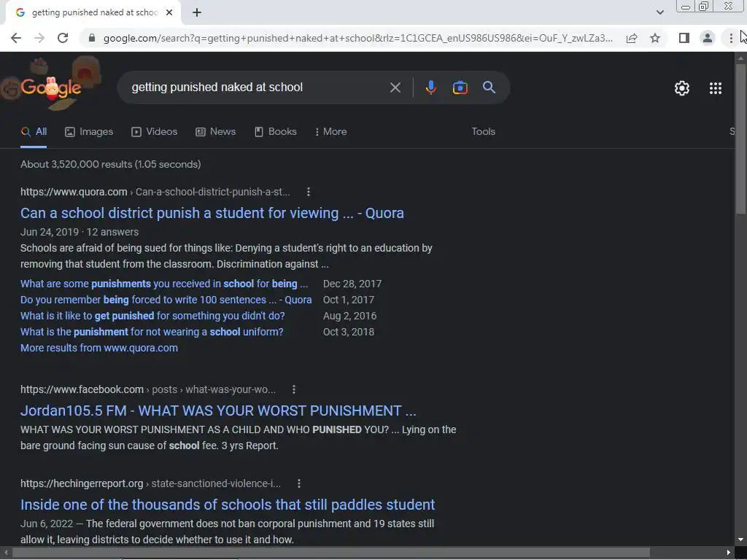Select the All results tab
The height and width of the screenshot is (560, 747).
(x=34, y=132)
